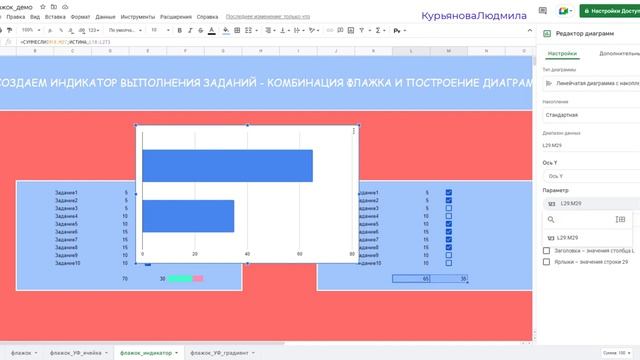Image resolution: width=640 pixels, height=360 pixels.
Task: Open the Инструменты menu
Action: (138, 17)
